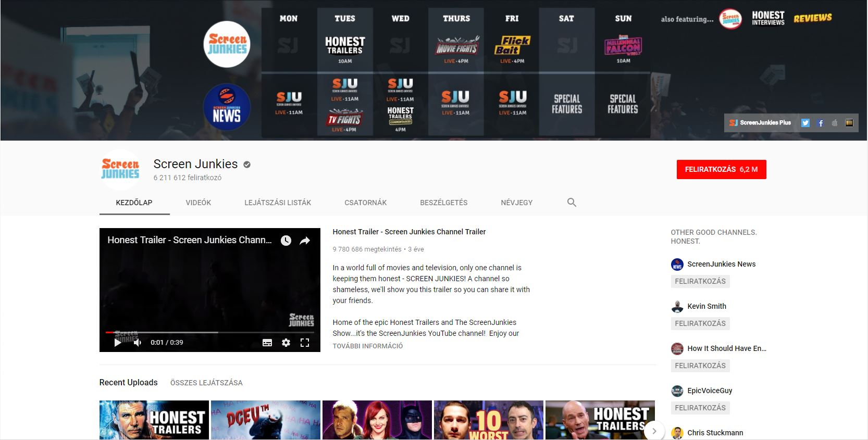
Task: Play the channel trailer video
Action: click(118, 342)
